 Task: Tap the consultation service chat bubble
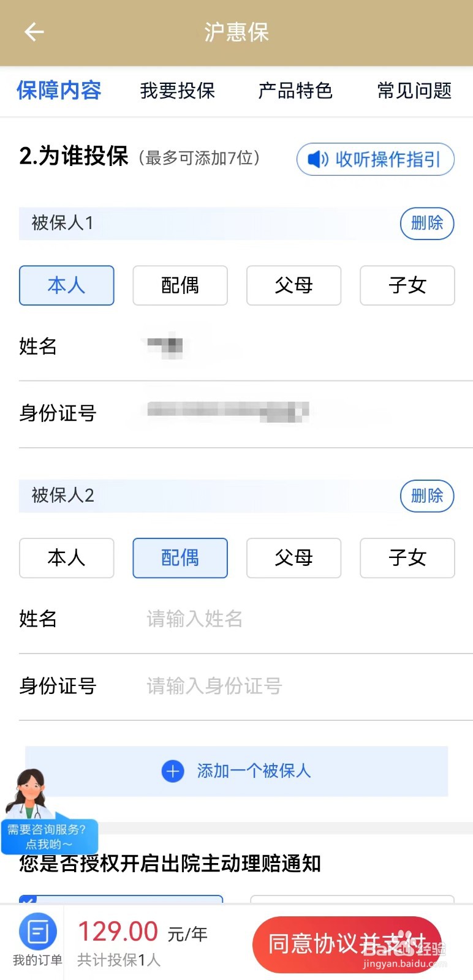pos(49,837)
